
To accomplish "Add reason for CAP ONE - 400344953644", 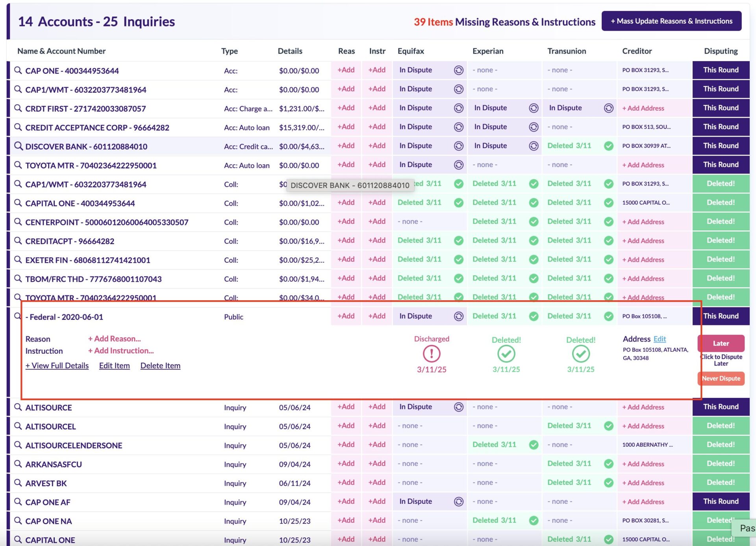I will (346, 70).
